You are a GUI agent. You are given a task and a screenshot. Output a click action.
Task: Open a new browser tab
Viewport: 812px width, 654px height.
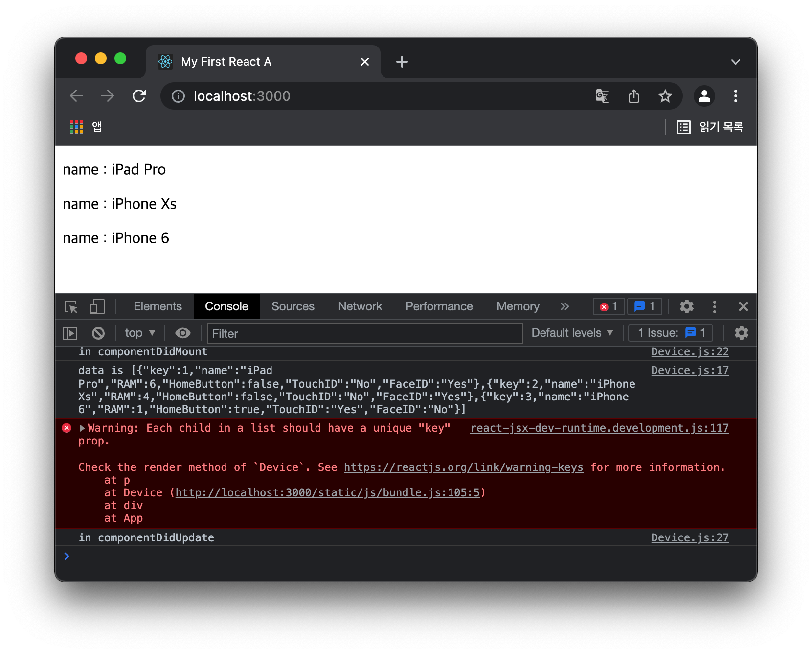[x=402, y=62]
